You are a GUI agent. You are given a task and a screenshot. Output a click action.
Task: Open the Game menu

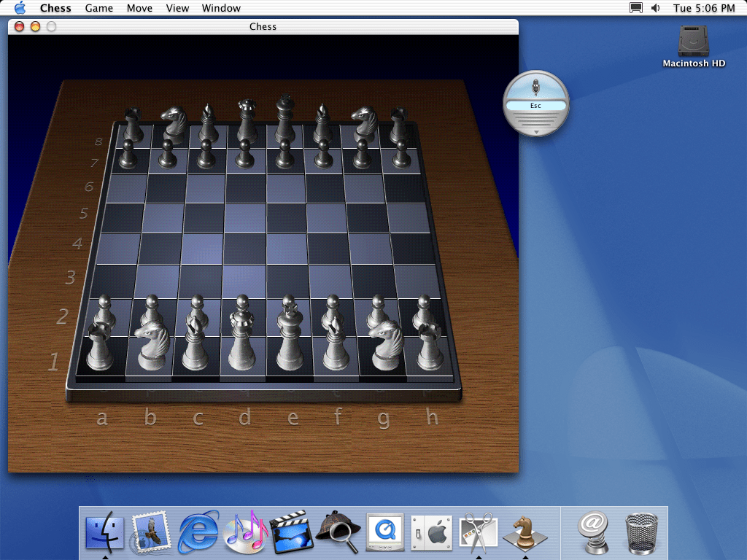coord(98,8)
